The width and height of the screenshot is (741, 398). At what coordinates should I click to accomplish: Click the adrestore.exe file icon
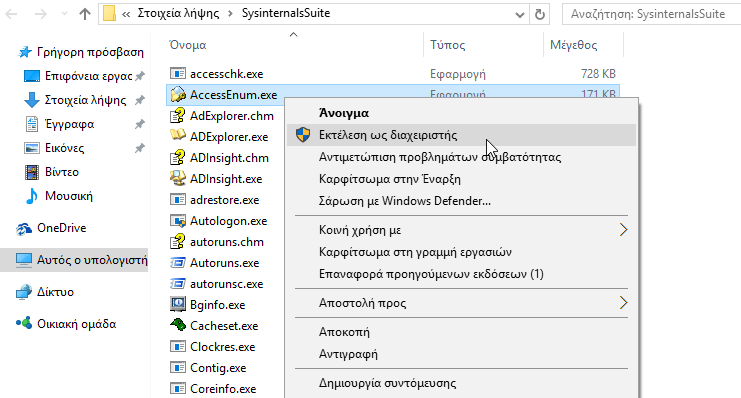click(x=178, y=199)
